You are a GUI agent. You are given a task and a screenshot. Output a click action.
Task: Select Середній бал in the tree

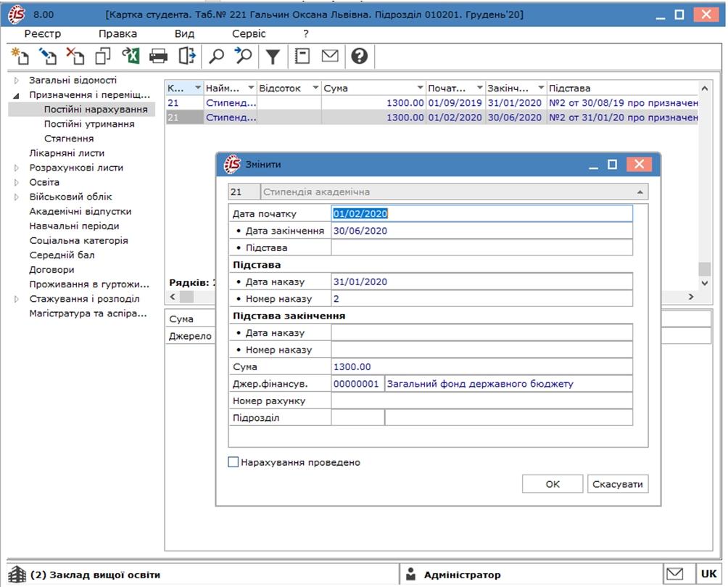pyautogui.click(x=62, y=255)
